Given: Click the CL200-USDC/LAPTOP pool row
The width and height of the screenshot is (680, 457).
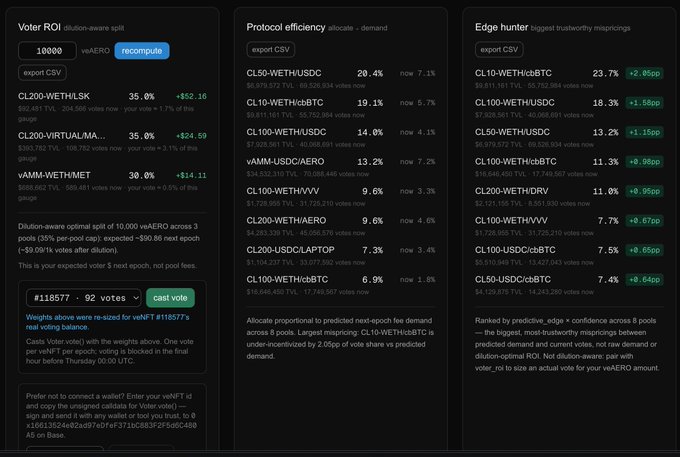Looking at the screenshot, I should click(x=341, y=255).
